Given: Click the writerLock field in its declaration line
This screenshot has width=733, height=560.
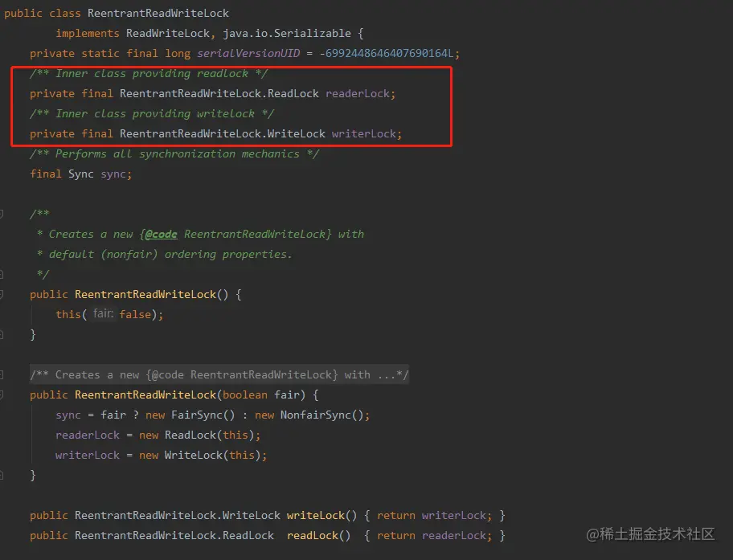Looking at the screenshot, I should pos(364,133).
